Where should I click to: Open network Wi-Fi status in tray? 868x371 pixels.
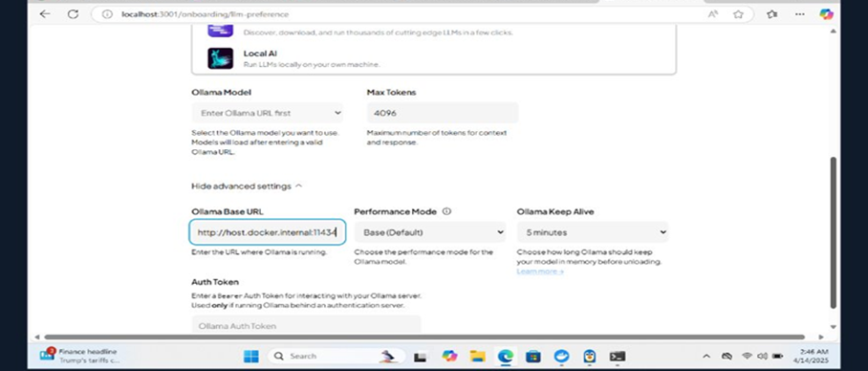(747, 356)
